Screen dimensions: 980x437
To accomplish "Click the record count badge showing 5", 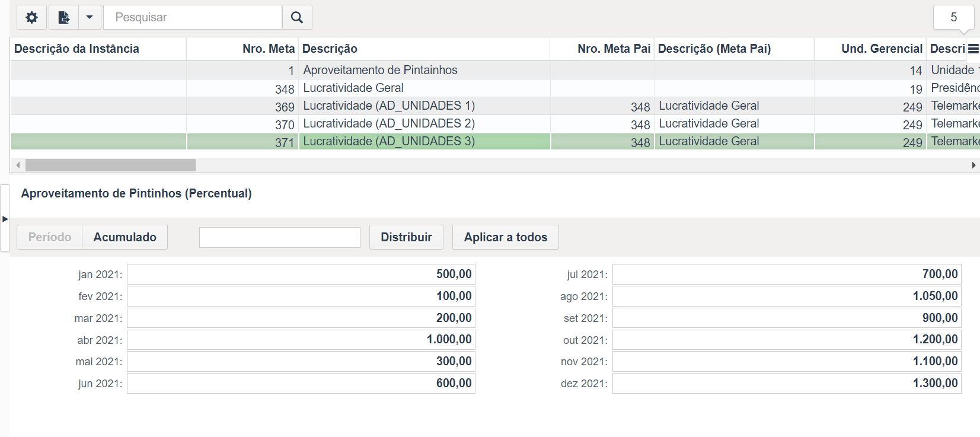I will [x=953, y=17].
